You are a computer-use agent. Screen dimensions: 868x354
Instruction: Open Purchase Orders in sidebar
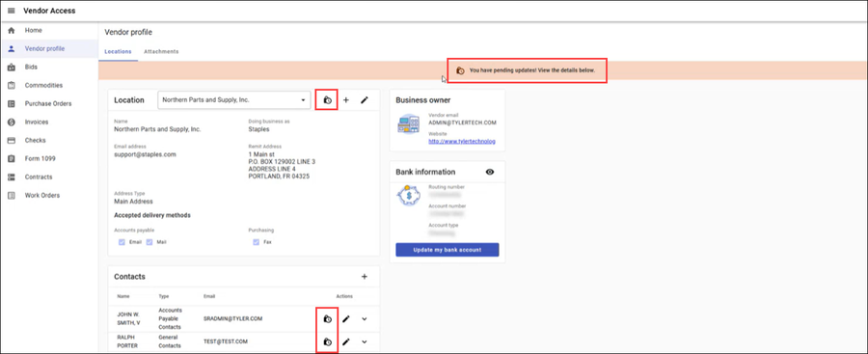tap(48, 103)
